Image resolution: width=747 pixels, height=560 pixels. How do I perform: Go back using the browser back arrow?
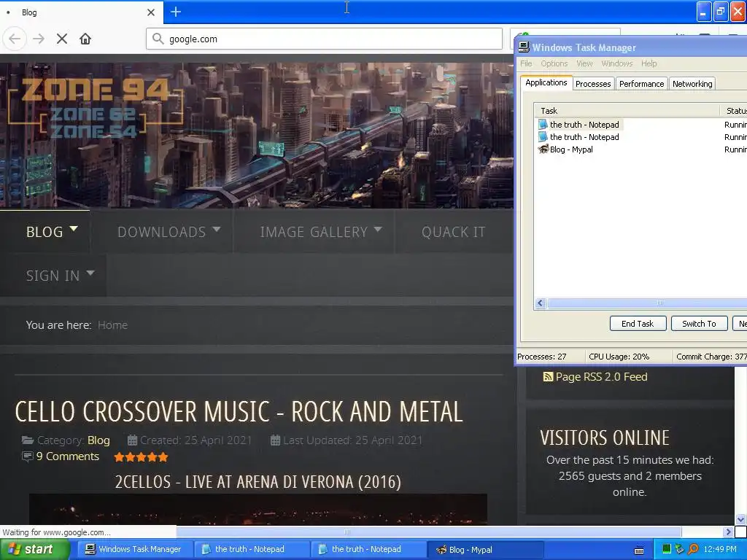click(15, 39)
